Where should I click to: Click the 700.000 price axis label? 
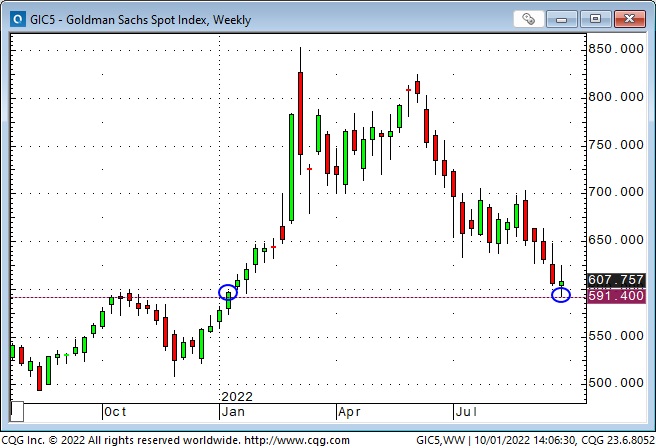616,192
